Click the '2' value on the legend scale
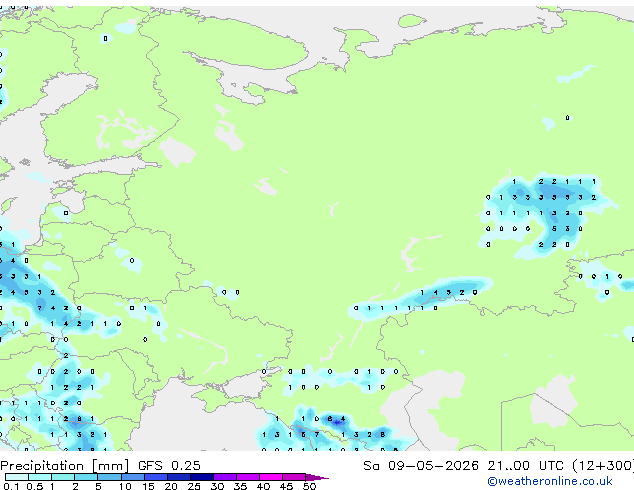The height and width of the screenshot is (490, 634). [x=75, y=486]
